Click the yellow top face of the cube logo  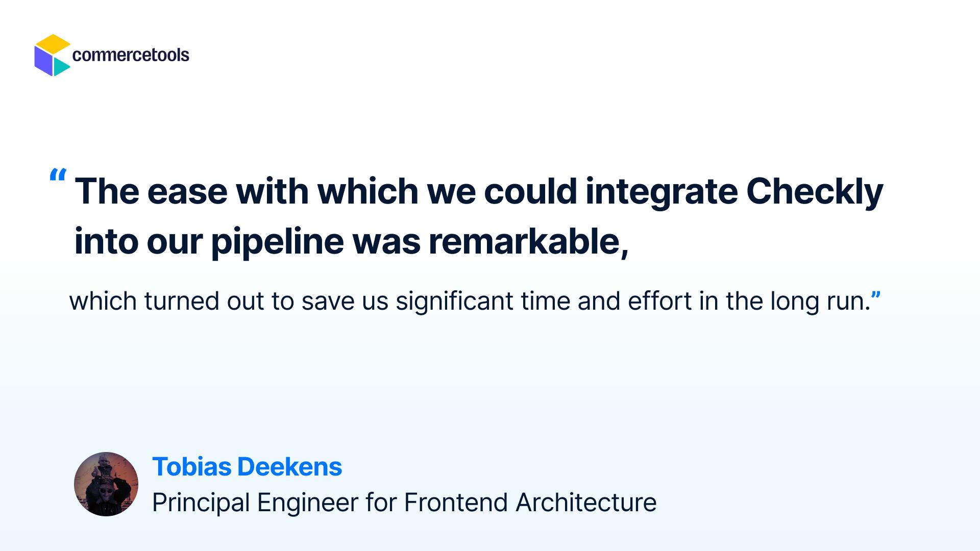click(x=53, y=43)
